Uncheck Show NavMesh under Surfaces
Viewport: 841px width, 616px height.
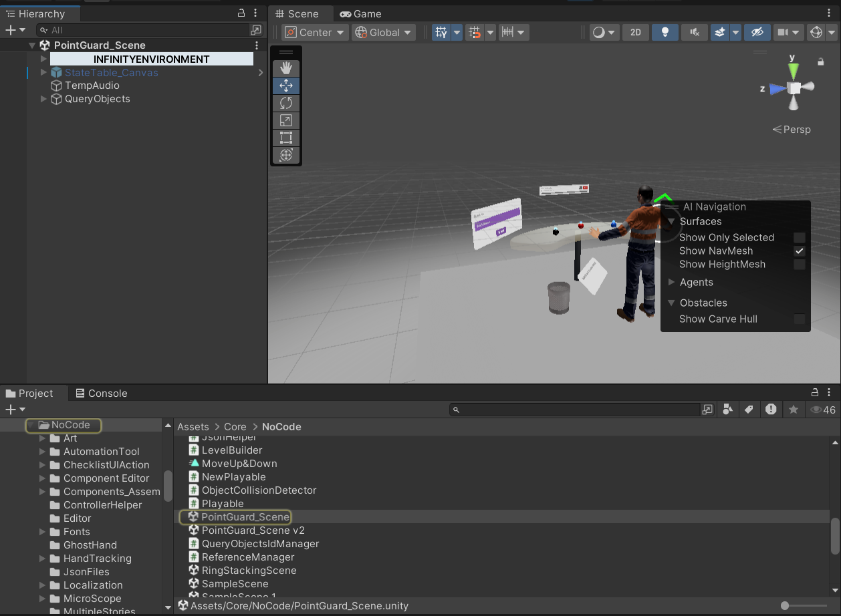point(800,251)
